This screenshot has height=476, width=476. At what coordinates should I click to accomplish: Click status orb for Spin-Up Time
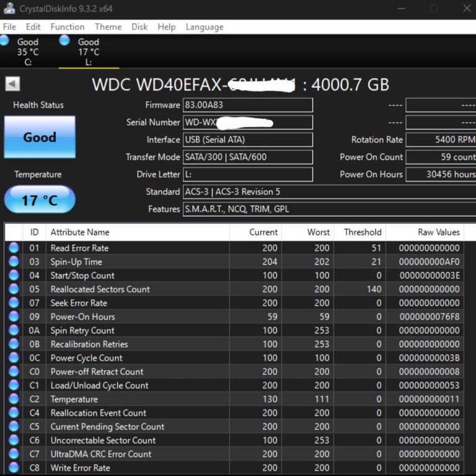pos(14,262)
